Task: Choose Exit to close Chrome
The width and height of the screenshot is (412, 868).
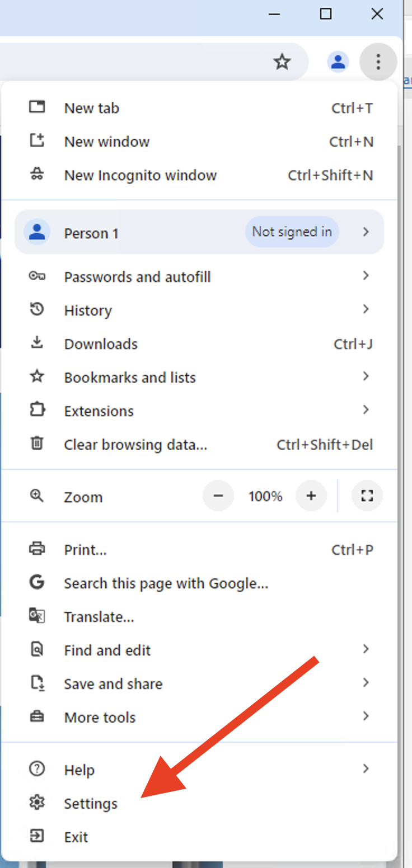Action: coord(76,837)
